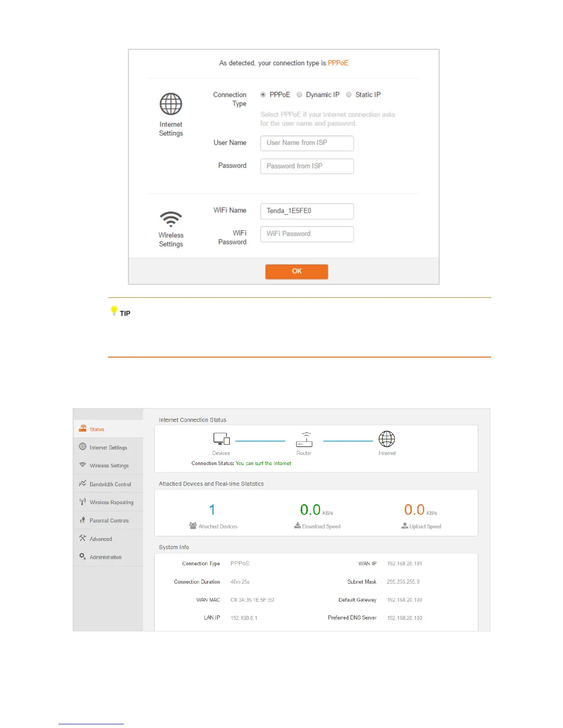Click 'You can surf the Internet' status text
Viewport: 563px width, 728px height.
click(x=263, y=463)
